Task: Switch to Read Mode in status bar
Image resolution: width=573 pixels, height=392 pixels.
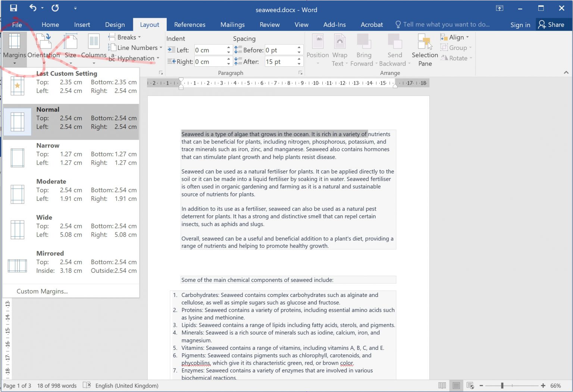Action: click(442, 385)
